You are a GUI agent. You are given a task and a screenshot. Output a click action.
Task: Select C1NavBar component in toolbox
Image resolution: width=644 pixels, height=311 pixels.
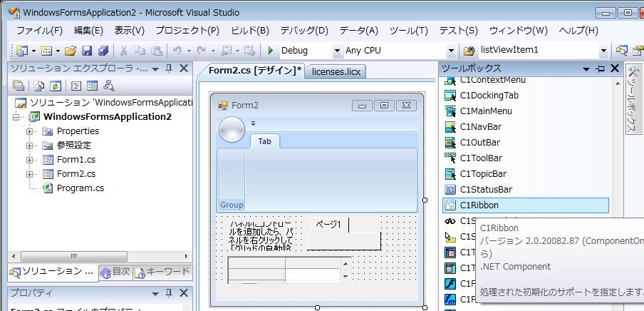tap(480, 127)
